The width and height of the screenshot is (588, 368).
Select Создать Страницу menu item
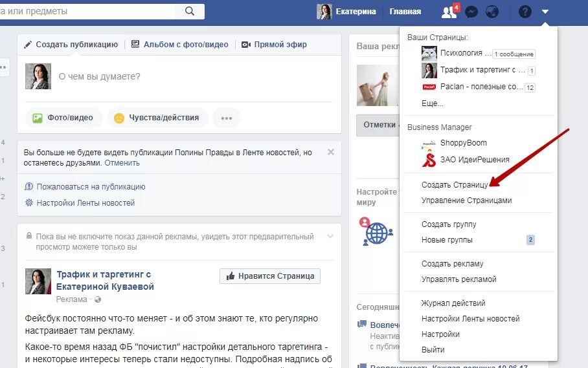pyautogui.click(x=455, y=185)
